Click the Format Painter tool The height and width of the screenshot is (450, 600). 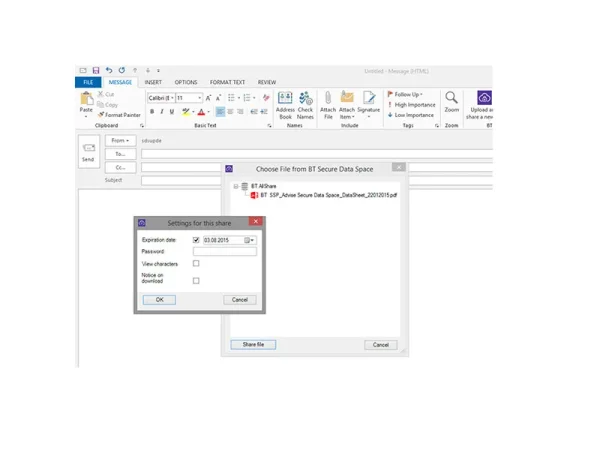coord(119,115)
